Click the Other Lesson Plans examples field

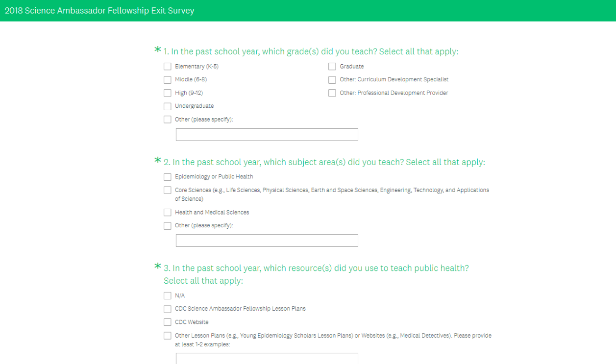[x=267, y=359]
